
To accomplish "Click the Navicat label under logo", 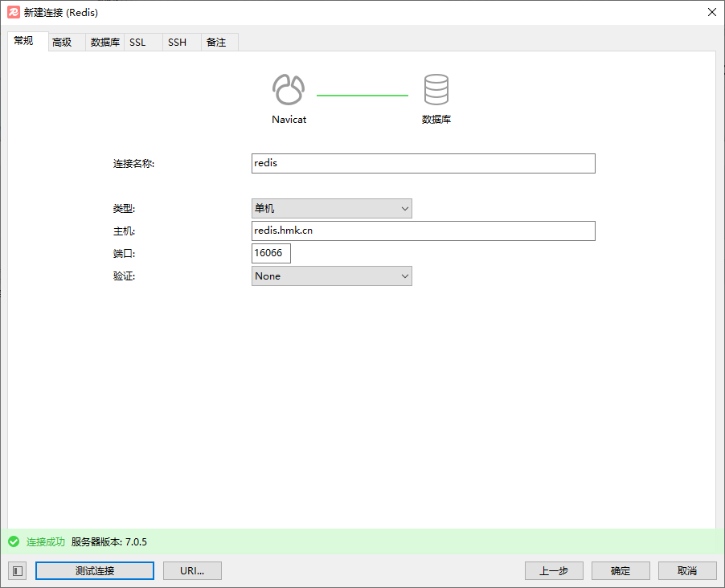I will 289,119.
